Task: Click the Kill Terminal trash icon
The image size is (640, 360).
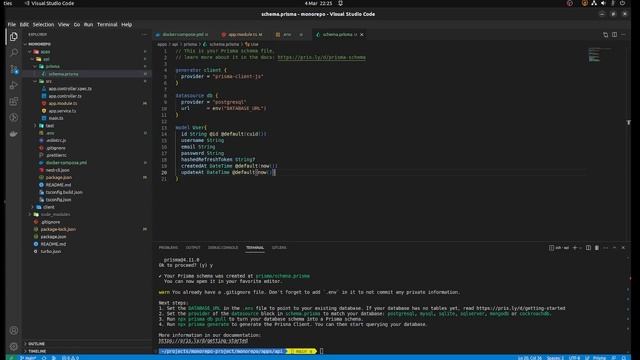Action: (x=597, y=248)
